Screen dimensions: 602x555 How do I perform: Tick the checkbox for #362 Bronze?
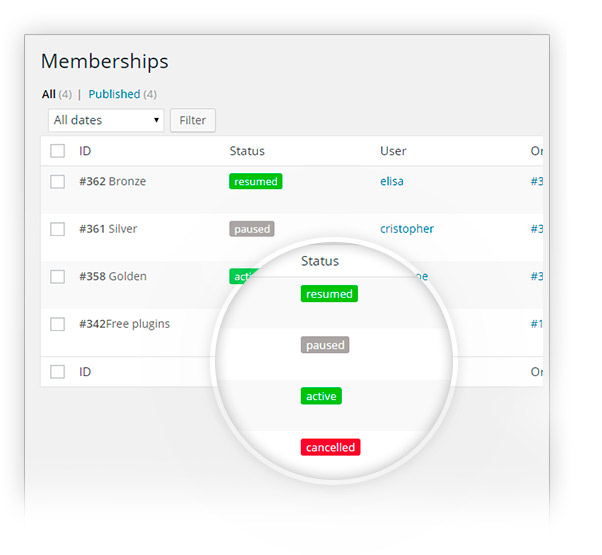pyautogui.click(x=58, y=182)
